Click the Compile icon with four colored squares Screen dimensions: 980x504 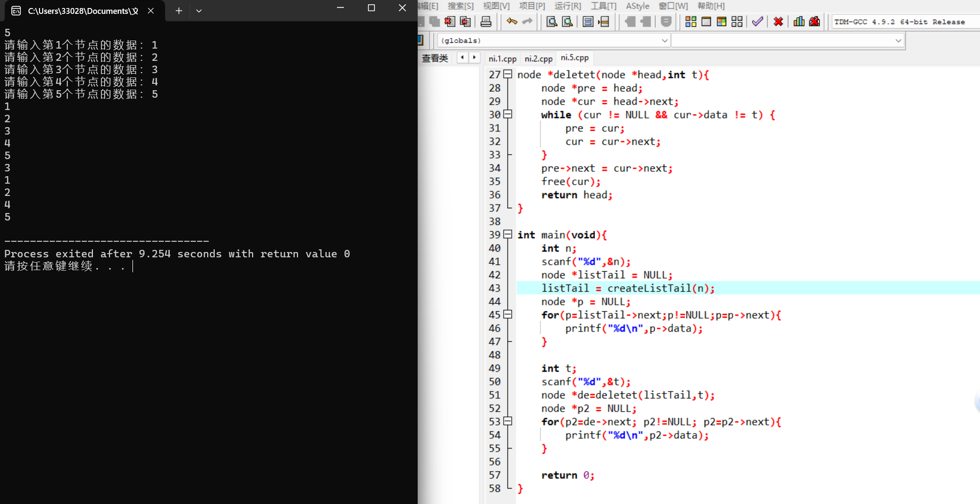[691, 21]
